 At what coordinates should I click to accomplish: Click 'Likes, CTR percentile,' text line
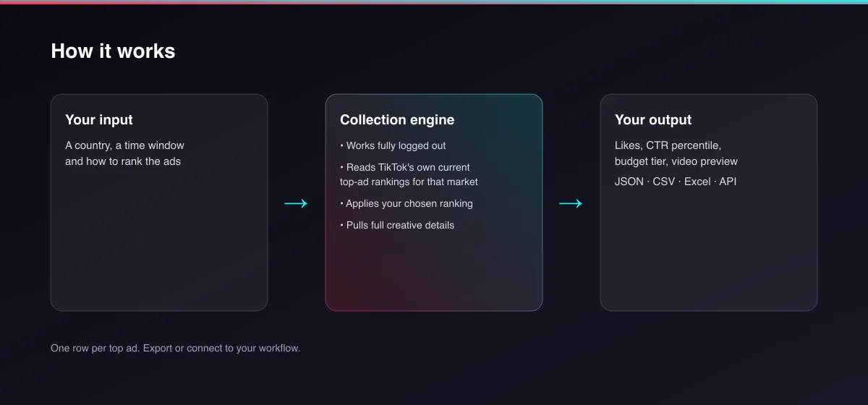[x=668, y=145]
